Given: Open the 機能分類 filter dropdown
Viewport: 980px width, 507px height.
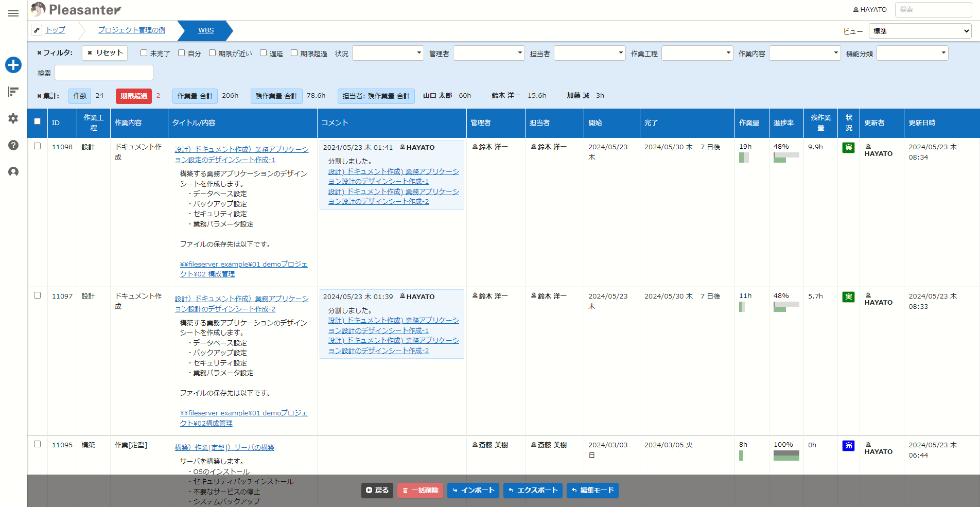Looking at the screenshot, I should click(913, 53).
